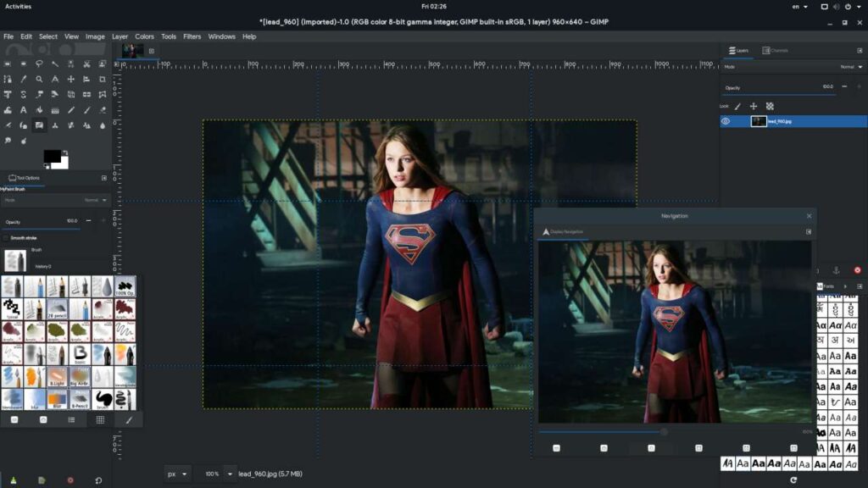
Task: Select the Scale tool
Action: [x=39, y=95]
